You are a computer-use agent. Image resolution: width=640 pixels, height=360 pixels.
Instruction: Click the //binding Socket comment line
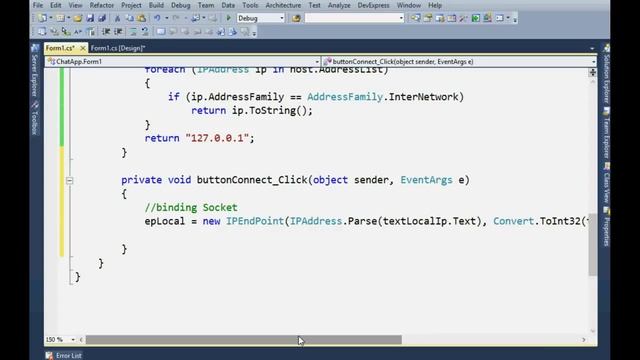pyautogui.click(x=191, y=207)
